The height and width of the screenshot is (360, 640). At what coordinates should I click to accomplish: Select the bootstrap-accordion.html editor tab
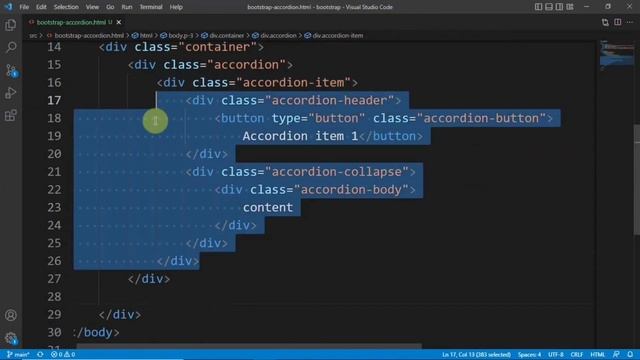point(75,22)
